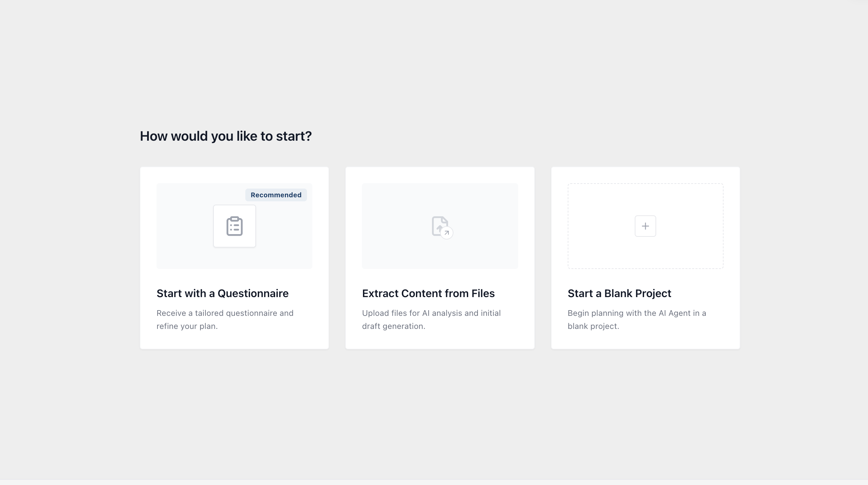Viewport: 868px width, 485px height.
Task: Click the questionnaire card's description text
Action: [x=225, y=319]
